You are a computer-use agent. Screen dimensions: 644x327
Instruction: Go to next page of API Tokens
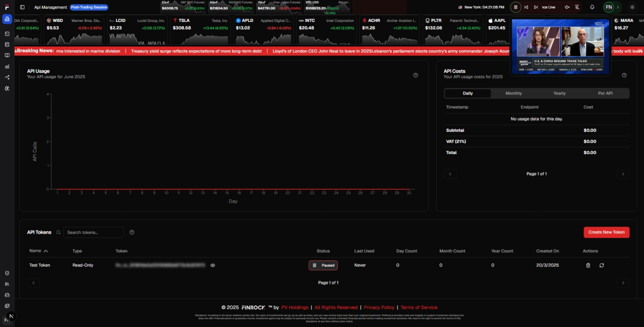pos(623,283)
